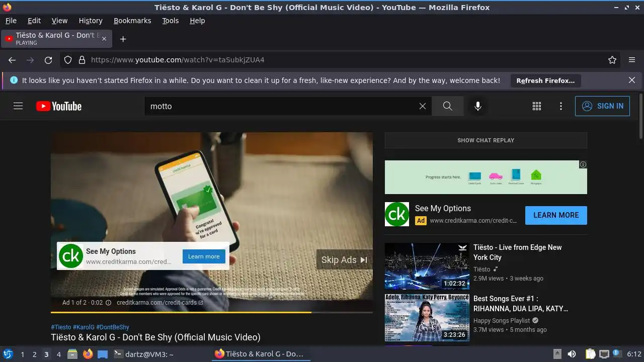Viewport: 644px width, 362px height.
Task: Go to YouTube home via logo
Action: [59, 106]
